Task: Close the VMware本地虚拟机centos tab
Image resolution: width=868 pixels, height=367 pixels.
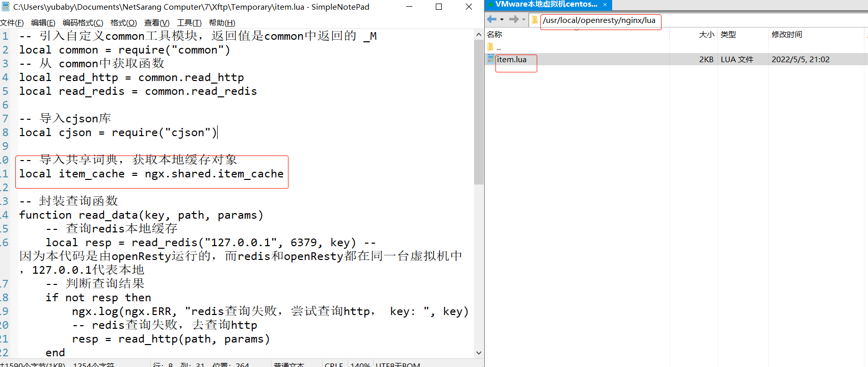Action: click(x=605, y=5)
